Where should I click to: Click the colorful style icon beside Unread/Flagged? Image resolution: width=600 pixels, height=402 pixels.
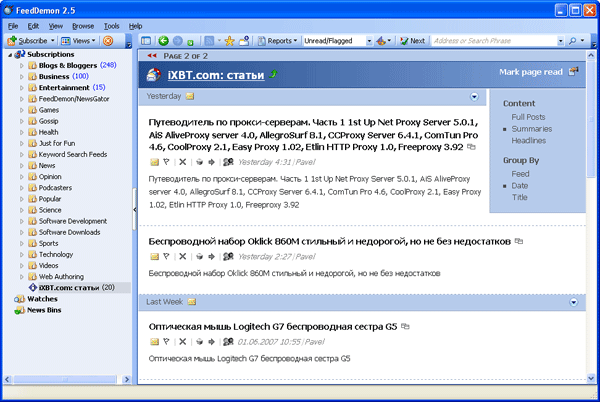(x=381, y=41)
